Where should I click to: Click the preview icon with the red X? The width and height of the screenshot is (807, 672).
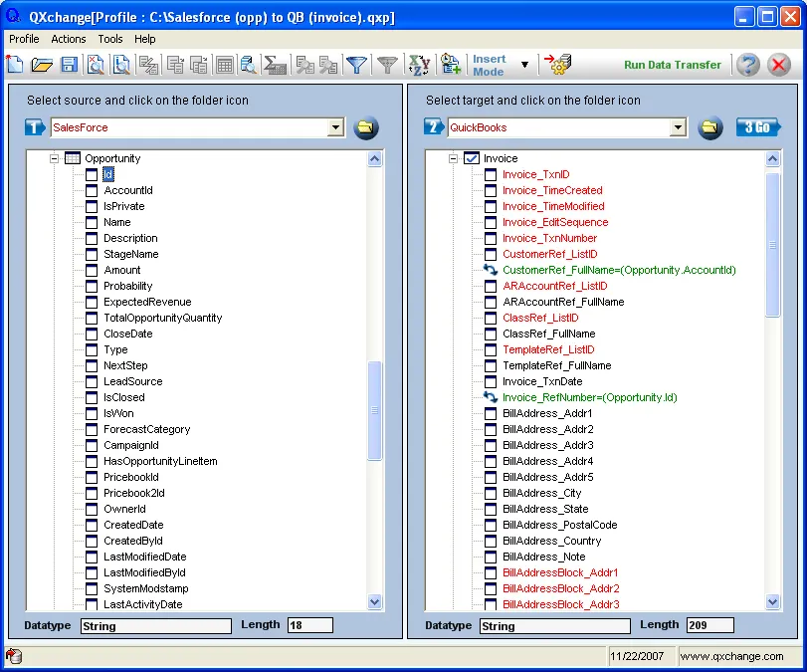(96, 65)
